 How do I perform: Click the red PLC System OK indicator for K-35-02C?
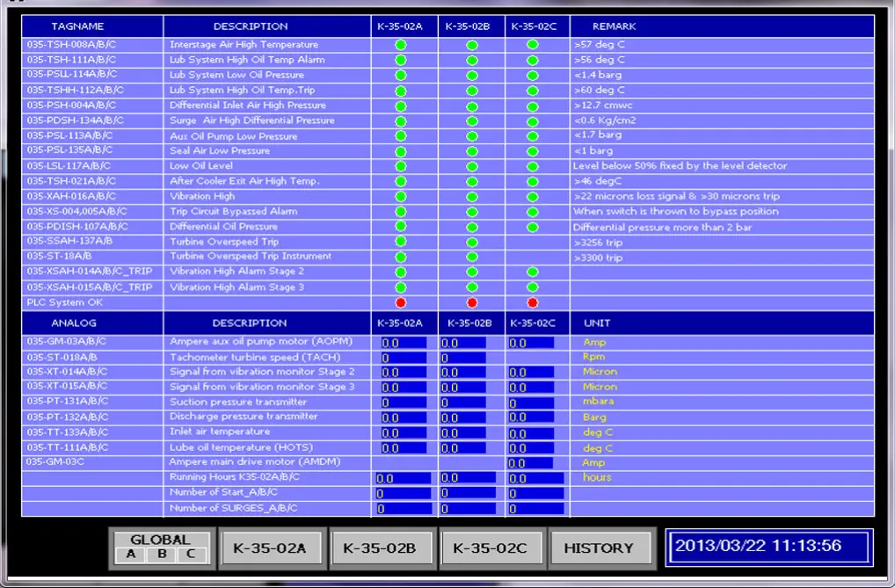532,302
